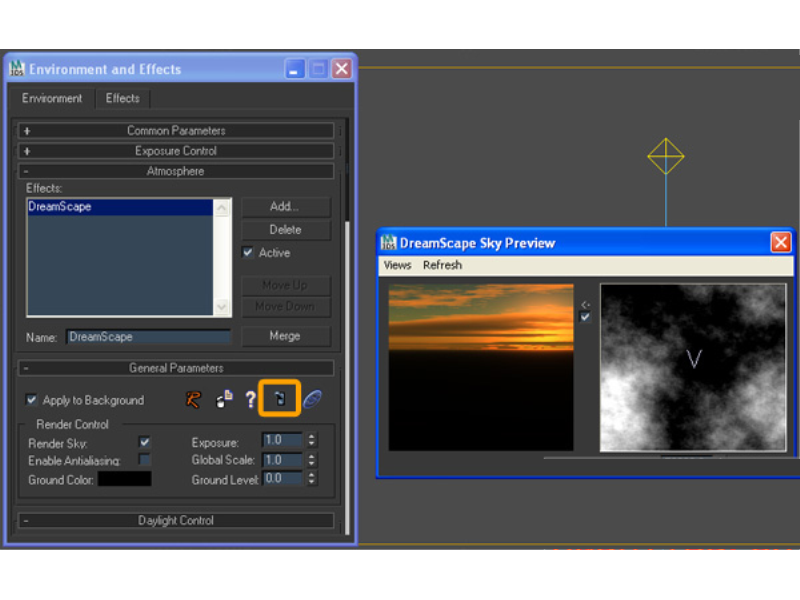Click the "Effects:" label above the list
This screenshot has height=600, width=800.
(44, 188)
